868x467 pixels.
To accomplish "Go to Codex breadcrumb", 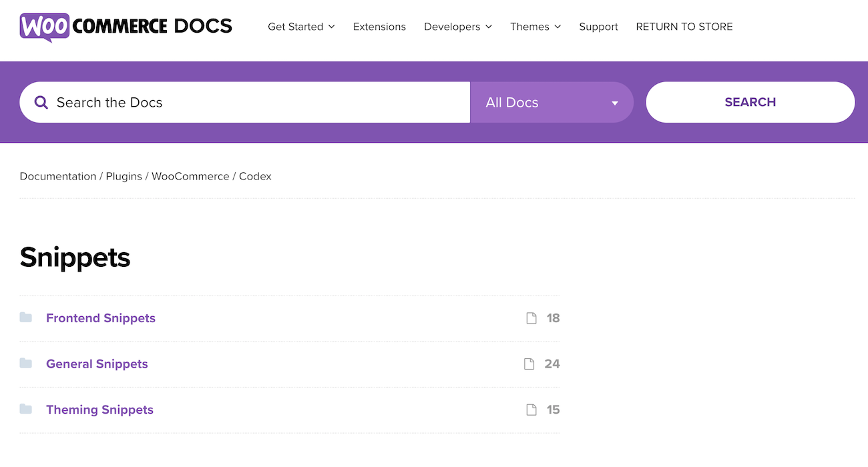I will click(255, 176).
